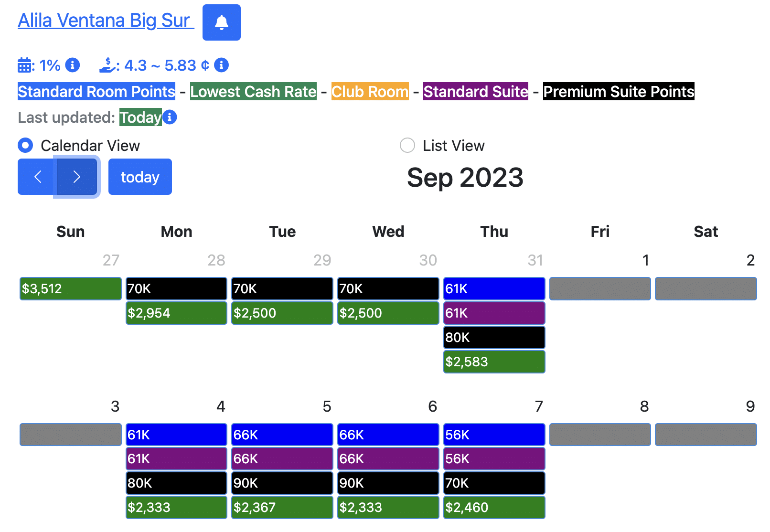770x532 pixels.
Task: Choose $2,460 cash rate on September 7
Action: coord(494,507)
